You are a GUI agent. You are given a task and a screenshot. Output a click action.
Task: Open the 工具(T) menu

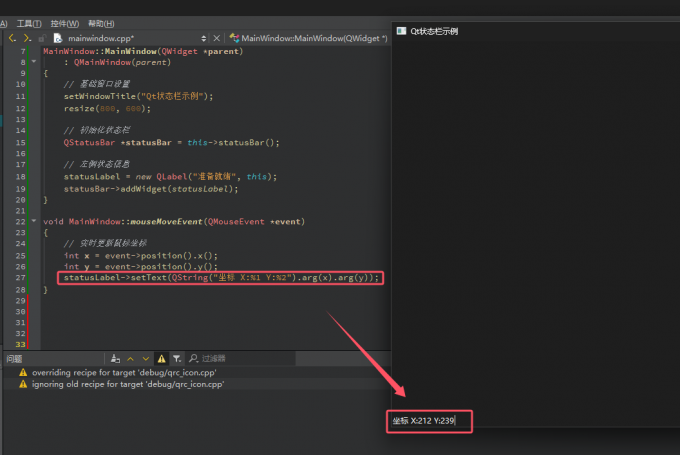coord(29,22)
